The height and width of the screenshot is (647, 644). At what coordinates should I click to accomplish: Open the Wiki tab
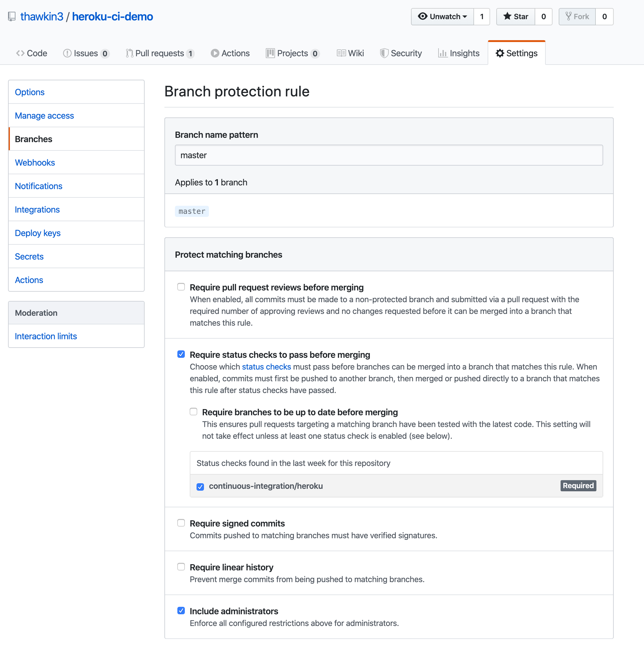(350, 53)
